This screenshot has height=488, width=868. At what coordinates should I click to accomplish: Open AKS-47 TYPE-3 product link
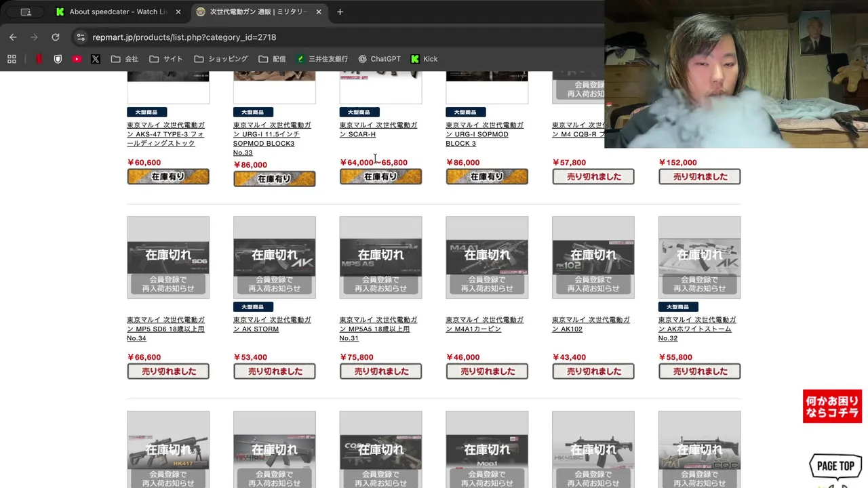[166, 134]
